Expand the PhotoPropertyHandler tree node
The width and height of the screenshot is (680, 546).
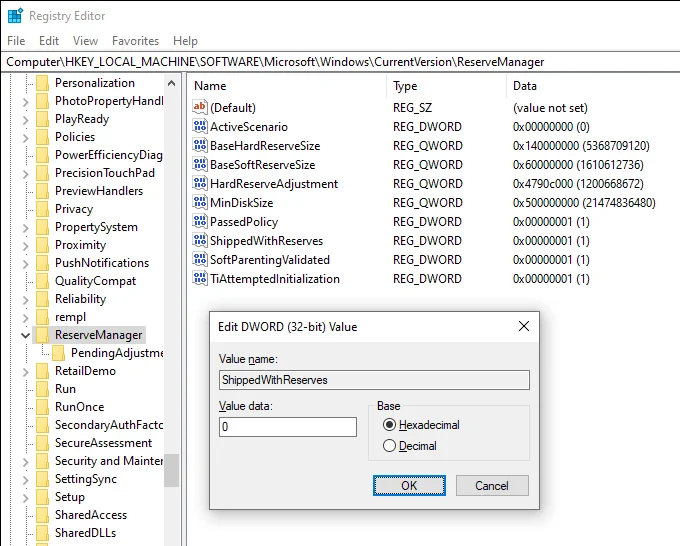coord(26,102)
